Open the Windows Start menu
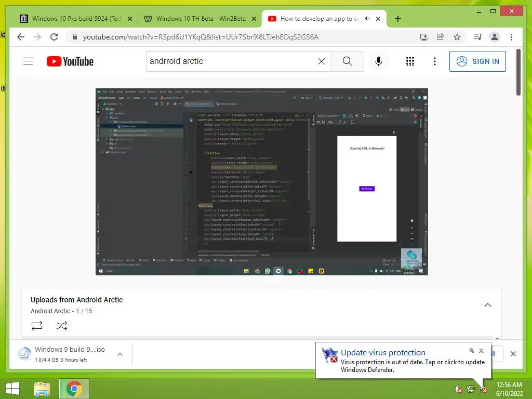532x399 pixels. click(x=12, y=389)
